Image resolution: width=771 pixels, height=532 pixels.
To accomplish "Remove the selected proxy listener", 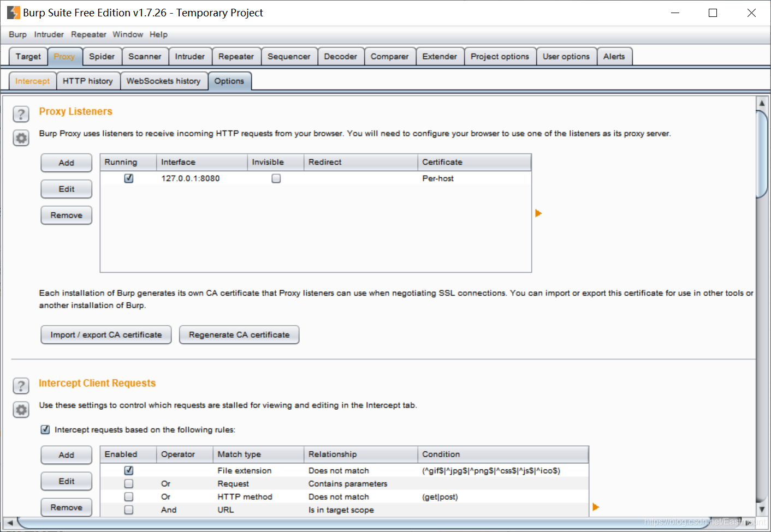I will (x=67, y=215).
